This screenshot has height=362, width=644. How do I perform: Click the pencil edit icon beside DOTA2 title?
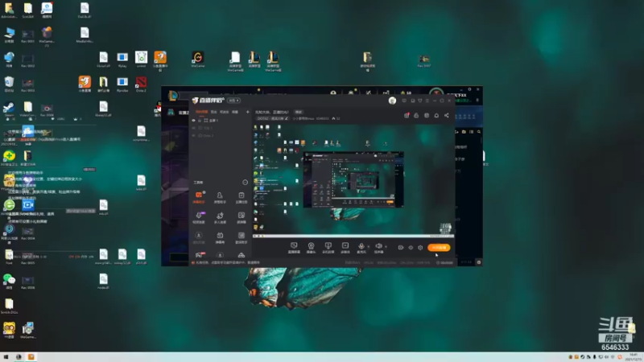[287, 118]
